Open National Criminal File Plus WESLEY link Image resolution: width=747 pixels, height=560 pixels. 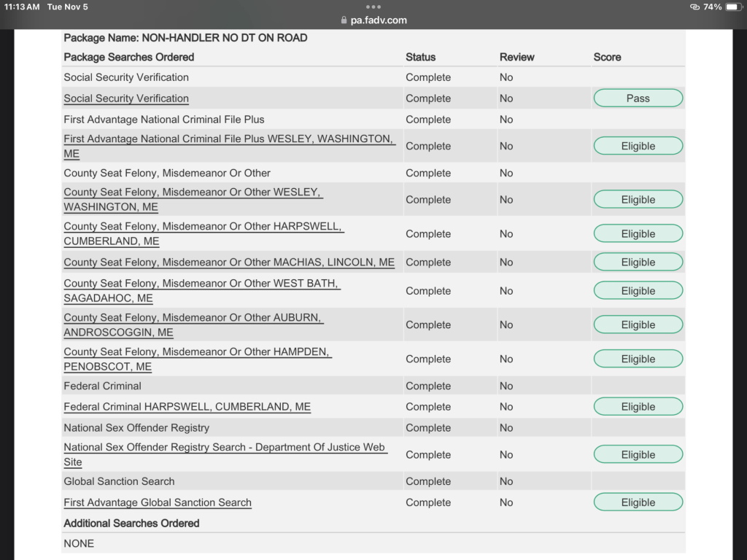point(228,139)
